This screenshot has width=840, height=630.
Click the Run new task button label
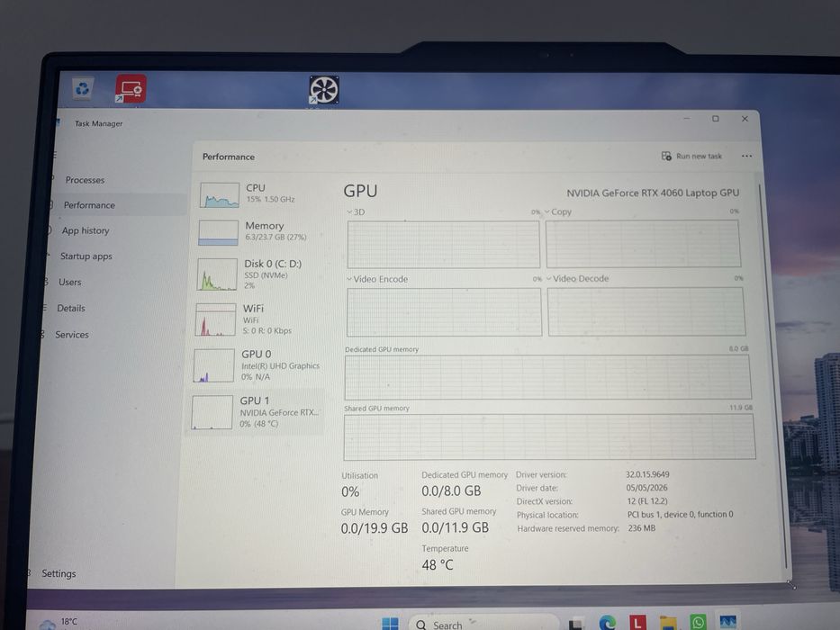tap(699, 156)
